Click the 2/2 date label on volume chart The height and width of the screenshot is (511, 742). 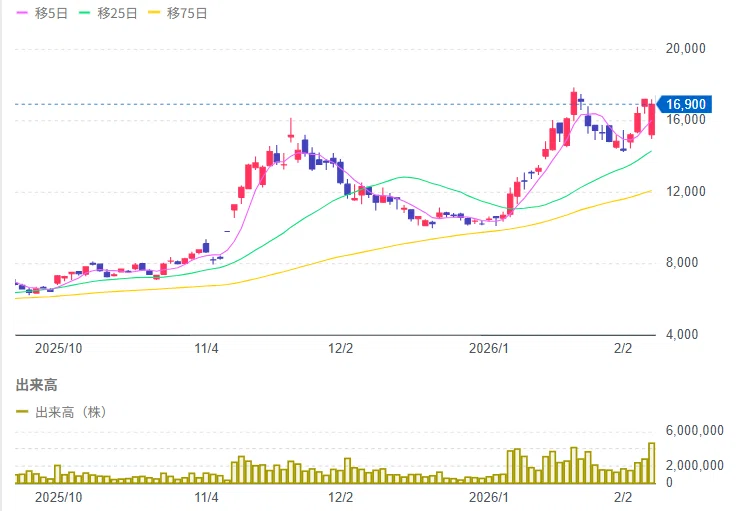coord(623,498)
